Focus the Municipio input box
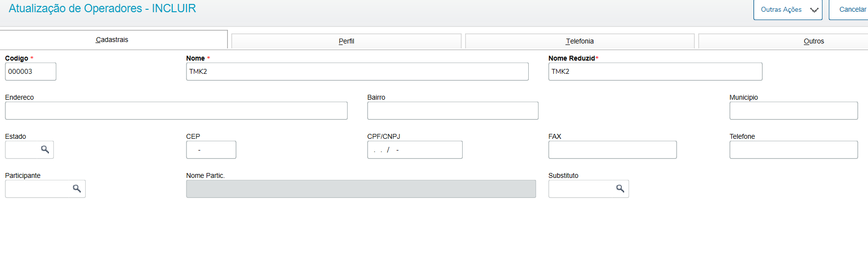 click(794, 110)
